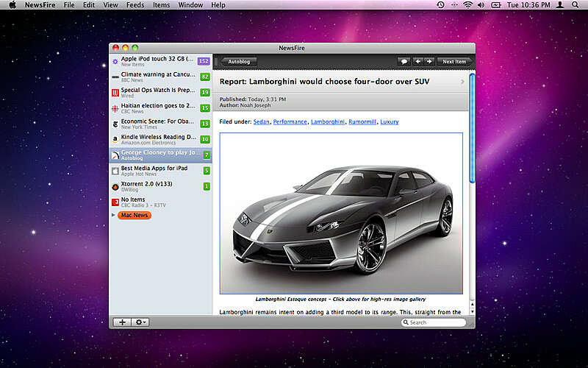
Task: Click the user account icon in menu bar
Action: coord(560,5)
